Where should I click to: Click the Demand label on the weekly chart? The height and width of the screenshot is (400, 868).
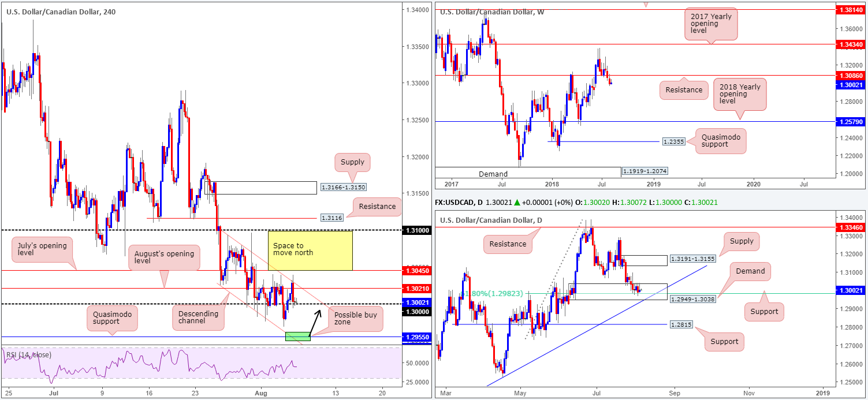493,174
